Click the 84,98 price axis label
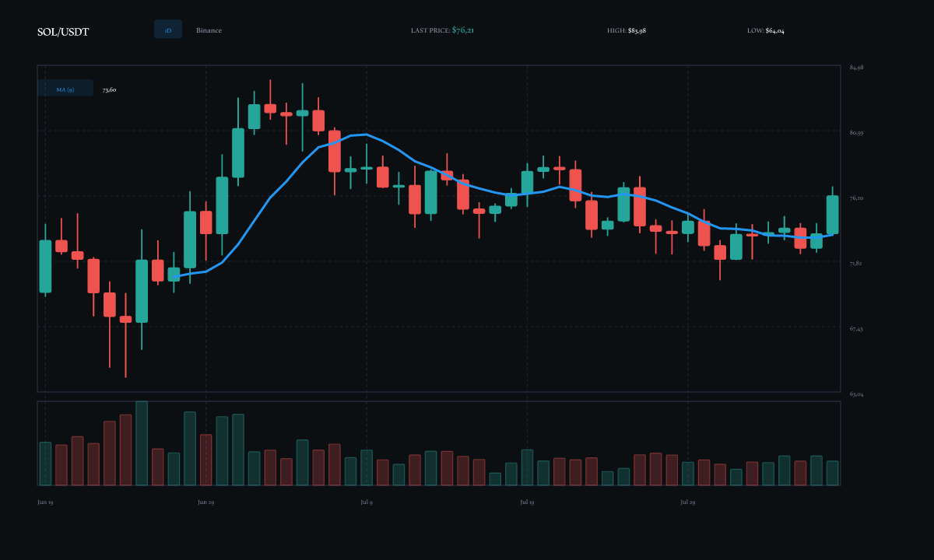This screenshot has width=934, height=560. click(857, 68)
